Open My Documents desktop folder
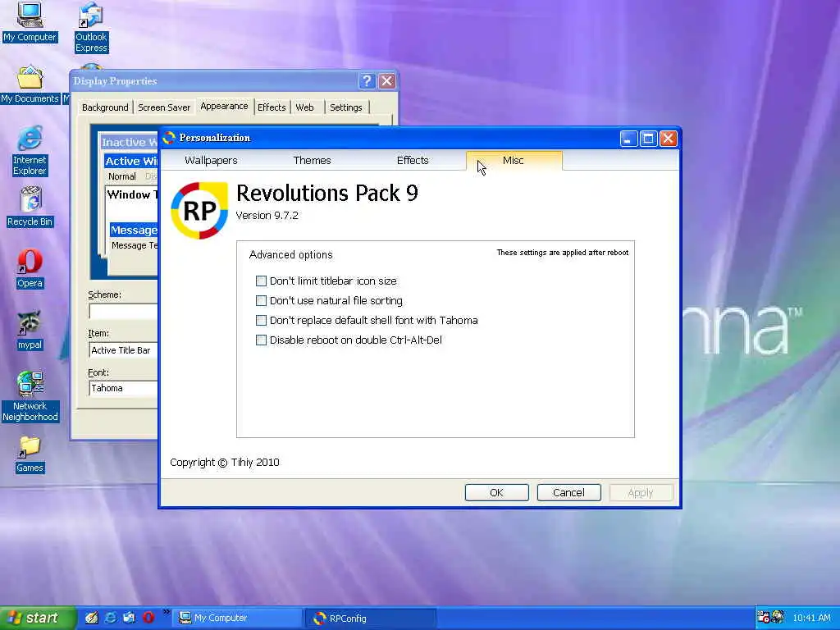Image resolution: width=840 pixels, height=630 pixels. (30, 84)
